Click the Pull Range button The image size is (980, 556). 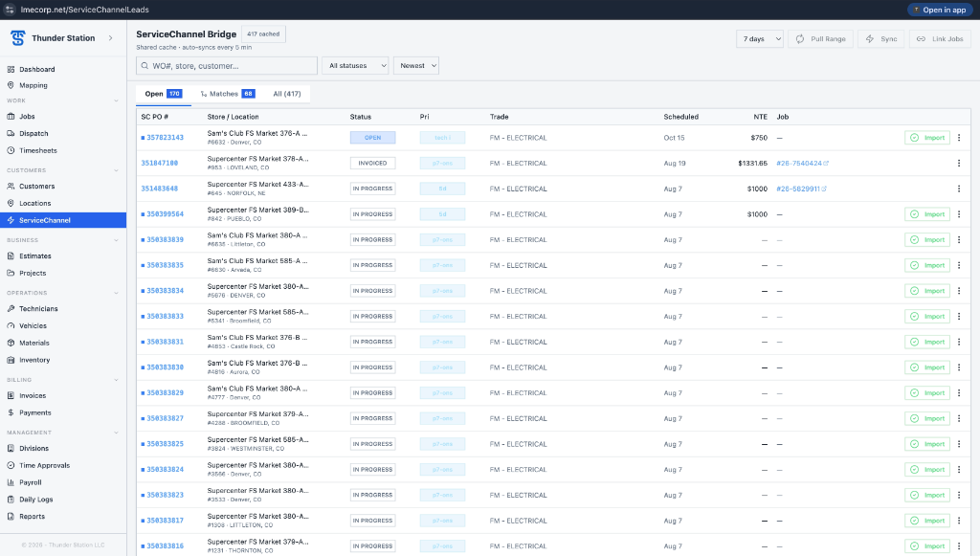click(x=820, y=38)
